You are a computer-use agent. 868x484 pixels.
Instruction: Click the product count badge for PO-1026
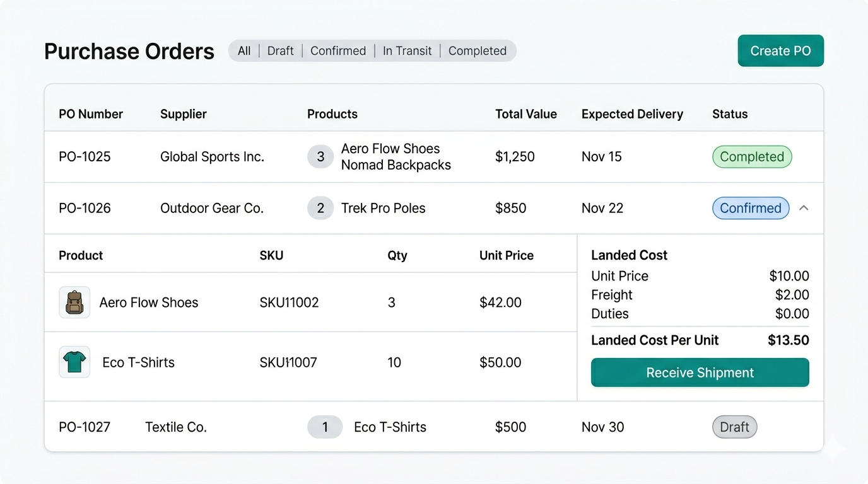point(320,209)
